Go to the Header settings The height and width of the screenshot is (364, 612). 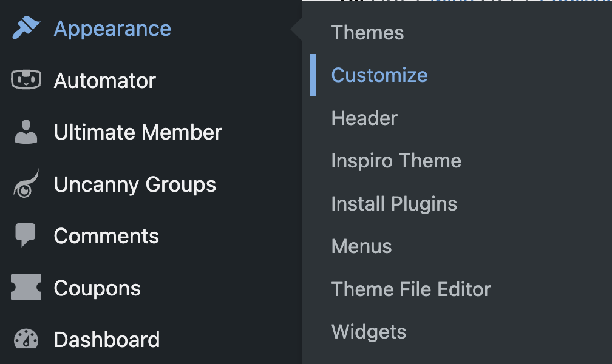point(364,118)
